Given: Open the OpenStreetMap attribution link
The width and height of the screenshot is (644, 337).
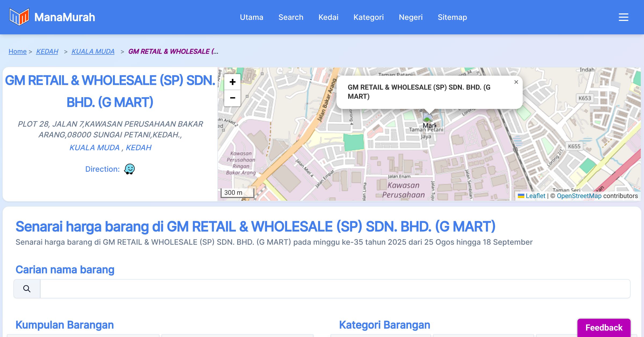Looking at the screenshot, I should (579, 196).
